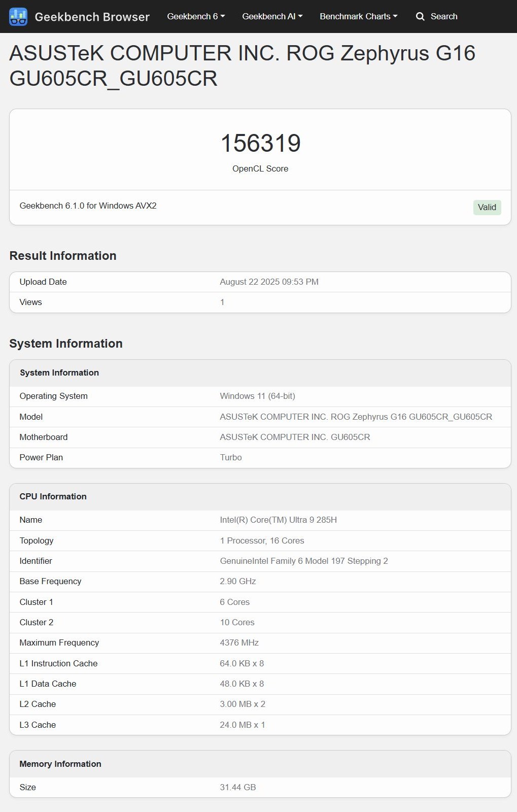Open the Benchmark Charts dropdown
517x812 pixels.
pyautogui.click(x=359, y=16)
